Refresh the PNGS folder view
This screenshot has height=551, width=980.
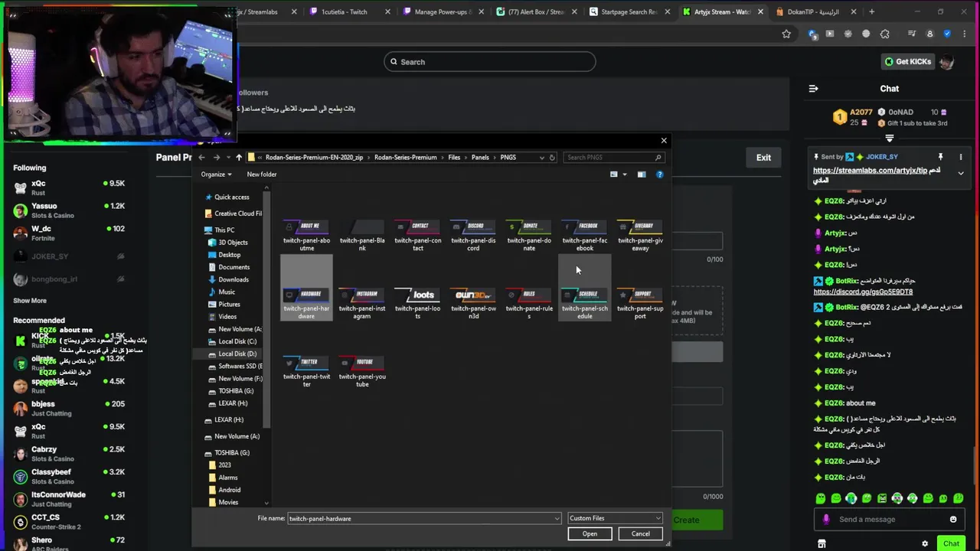point(552,158)
